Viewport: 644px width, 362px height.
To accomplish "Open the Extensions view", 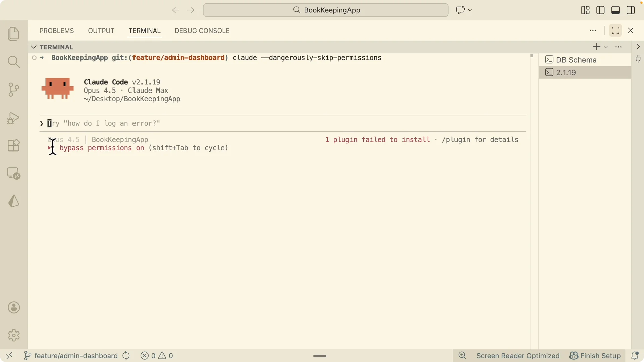I will click(x=14, y=145).
